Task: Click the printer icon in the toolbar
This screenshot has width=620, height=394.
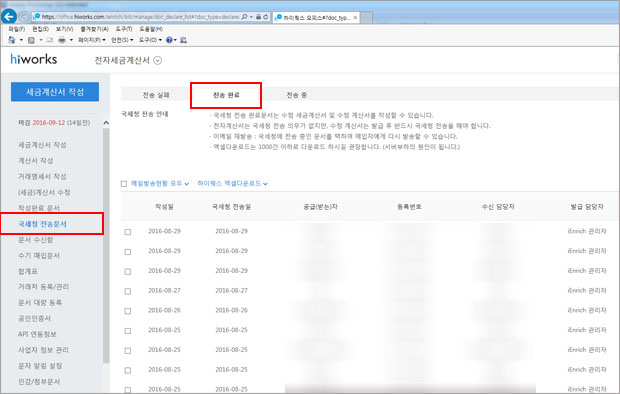Action: (x=62, y=40)
